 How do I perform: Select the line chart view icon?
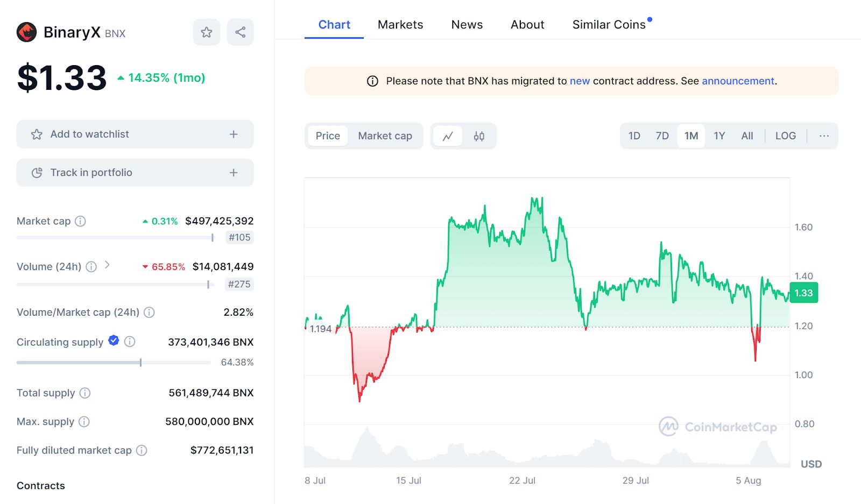tap(448, 136)
